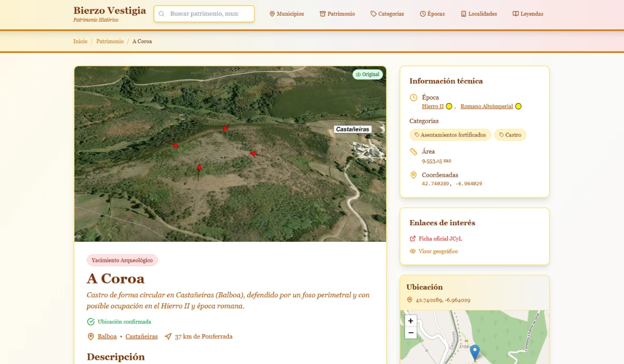The width and height of the screenshot is (624, 364).
Task: Select the Asentamientos fortificados category tag
Action: pyautogui.click(x=450, y=135)
